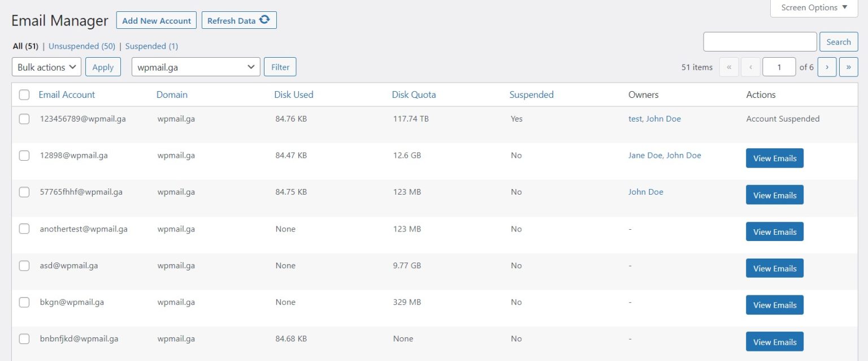Viewport: 868px width, 361px height.
Task: Select all accounts via header checkbox
Action: point(24,94)
